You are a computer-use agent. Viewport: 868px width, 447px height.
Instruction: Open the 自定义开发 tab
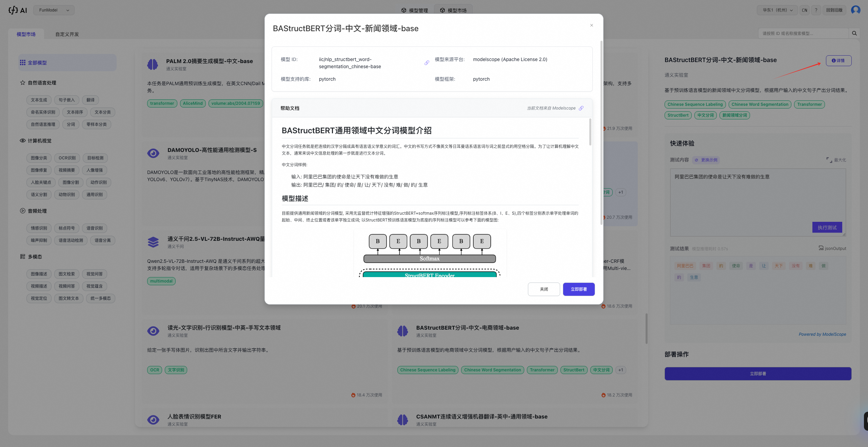pyautogui.click(x=67, y=34)
